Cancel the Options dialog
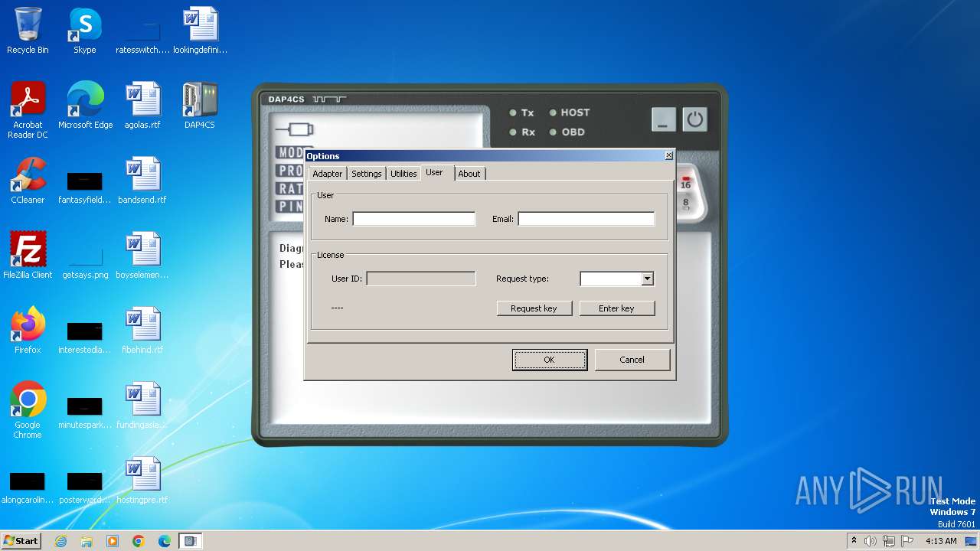 pyautogui.click(x=632, y=360)
